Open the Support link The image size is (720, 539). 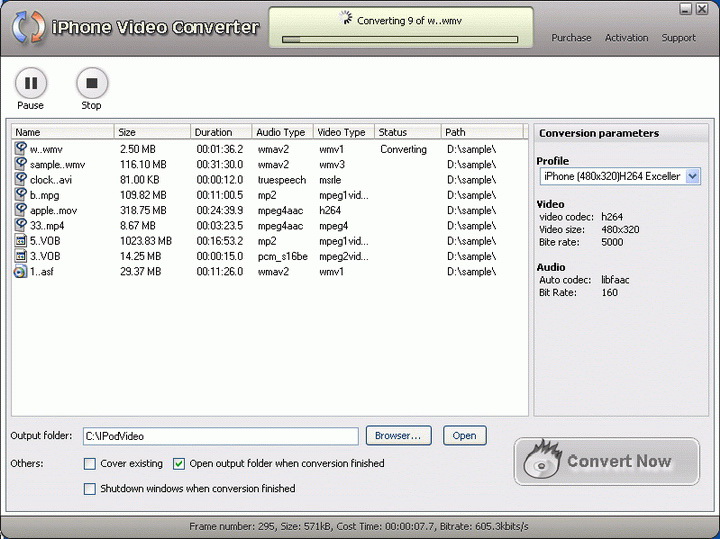[x=678, y=38]
